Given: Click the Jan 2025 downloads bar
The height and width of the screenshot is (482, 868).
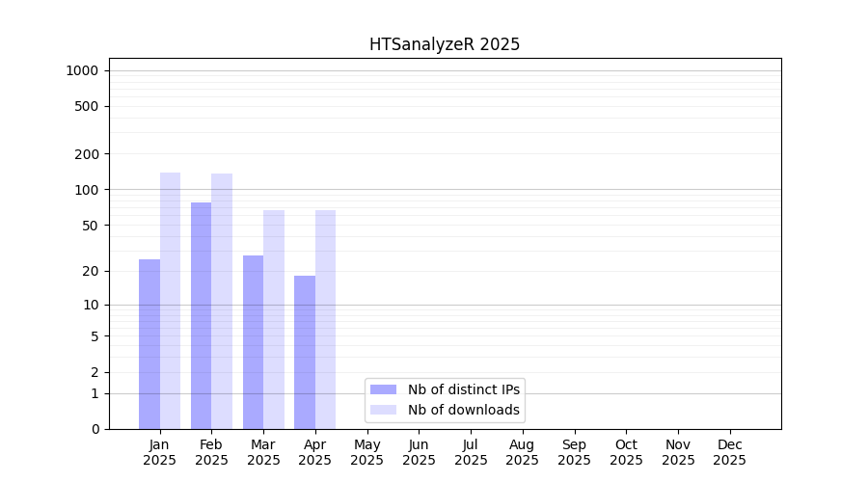Looking at the screenshot, I should pyautogui.click(x=170, y=301).
